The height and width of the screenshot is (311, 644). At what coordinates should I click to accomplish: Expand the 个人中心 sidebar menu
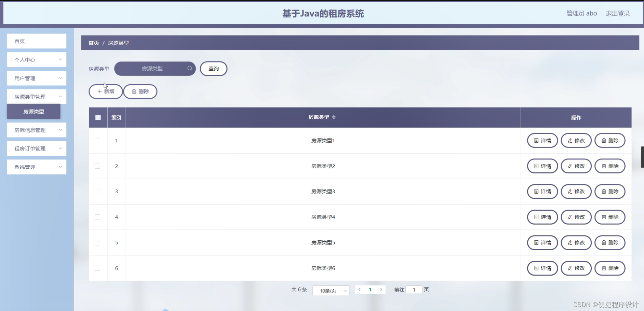(36, 59)
